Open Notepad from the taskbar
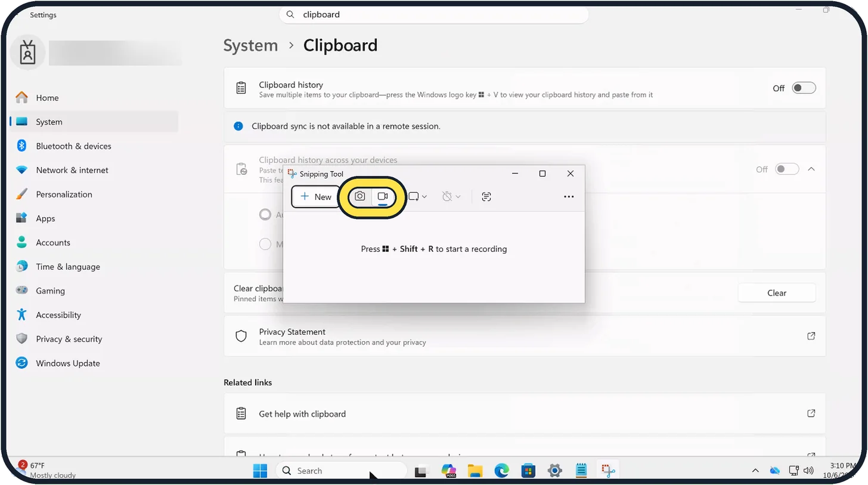 coord(581,471)
